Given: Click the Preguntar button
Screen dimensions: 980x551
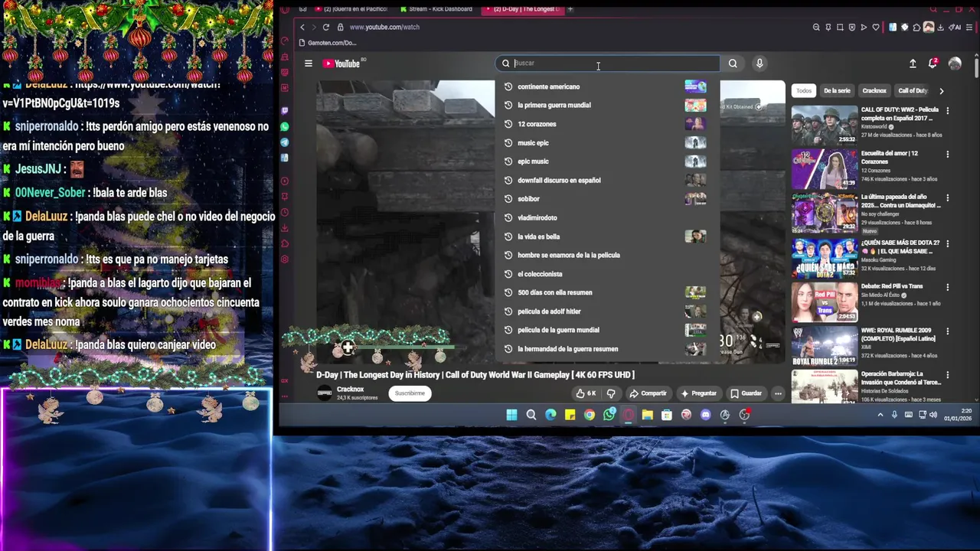Looking at the screenshot, I should point(698,393).
